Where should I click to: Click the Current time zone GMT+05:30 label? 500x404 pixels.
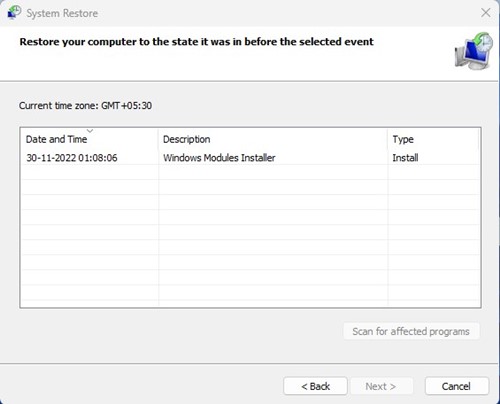(85, 106)
